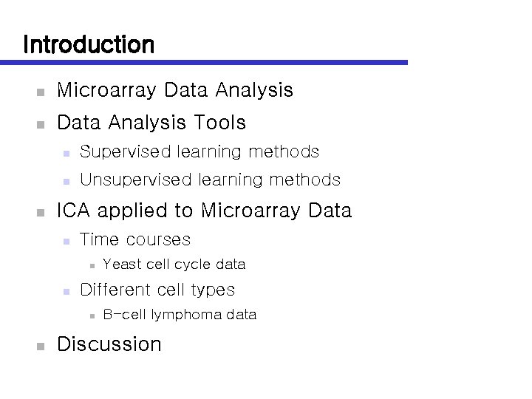Select the blue horizontal line under the title
532x399 pixels.
(x=214, y=63)
